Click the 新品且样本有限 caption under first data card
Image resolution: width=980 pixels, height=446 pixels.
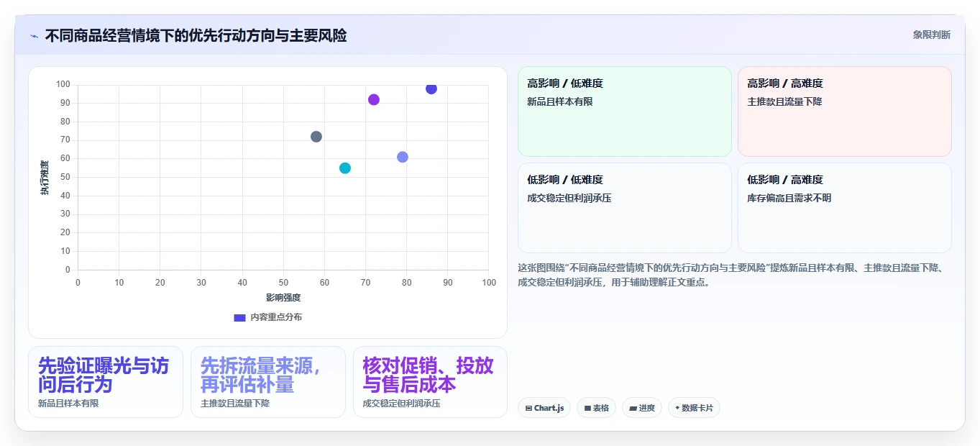pos(68,404)
